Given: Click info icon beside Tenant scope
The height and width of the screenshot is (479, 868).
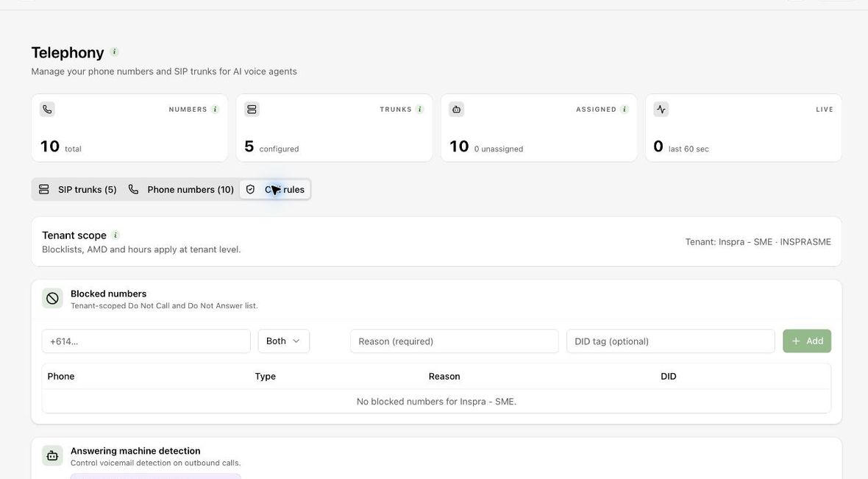Looking at the screenshot, I should click(115, 235).
